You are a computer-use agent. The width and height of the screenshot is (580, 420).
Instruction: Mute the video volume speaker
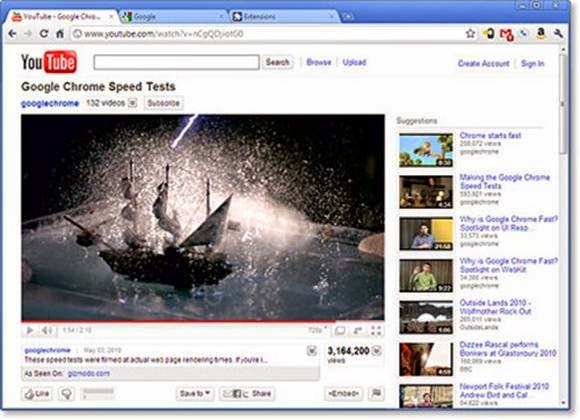point(48,330)
